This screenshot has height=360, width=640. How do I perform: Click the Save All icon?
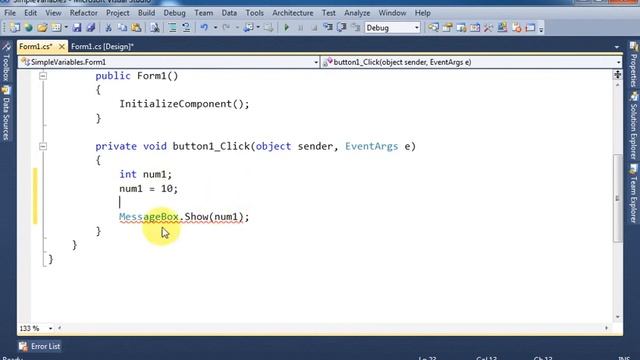pos(91,28)
